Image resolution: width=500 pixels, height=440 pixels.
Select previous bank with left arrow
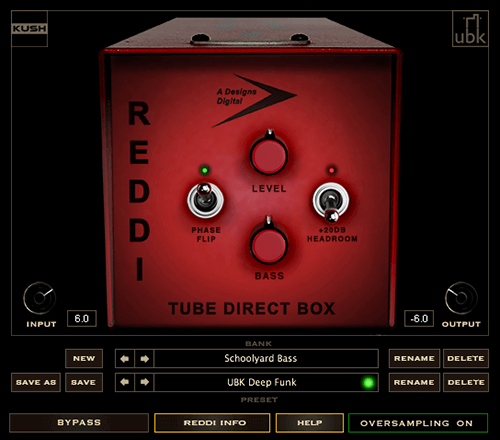[x=125, y=359]
